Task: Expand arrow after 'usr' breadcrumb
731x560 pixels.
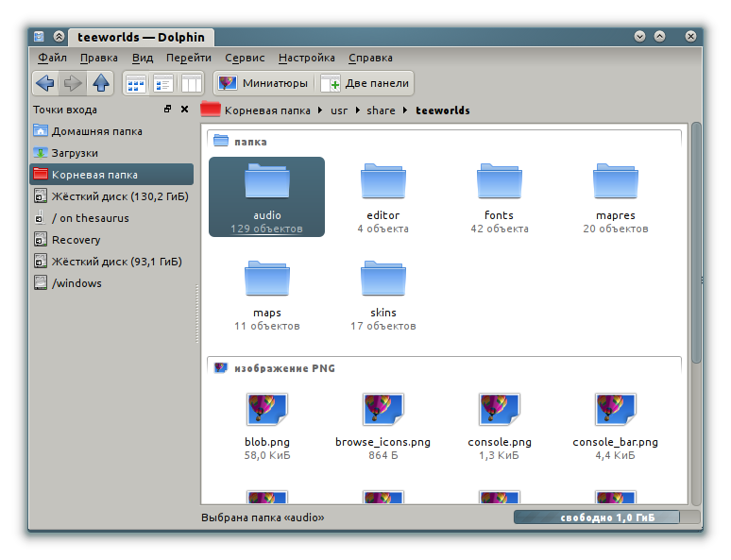Action: 358,110
